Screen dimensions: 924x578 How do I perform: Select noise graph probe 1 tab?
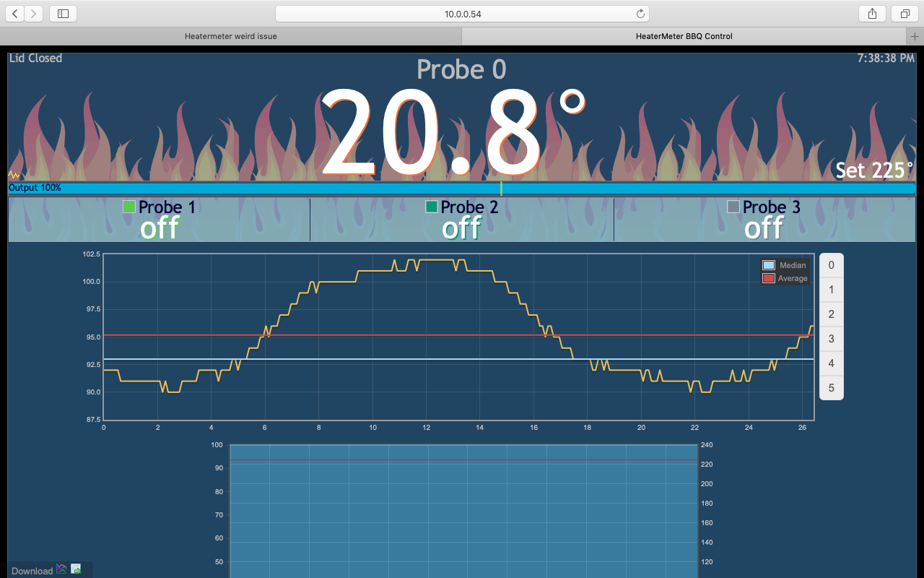point(831,290)
